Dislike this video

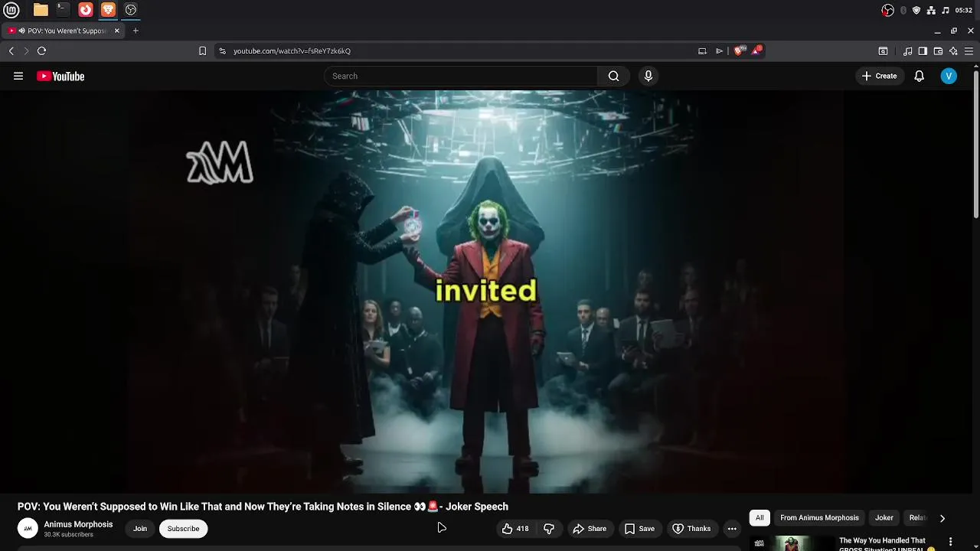click(x=549, y=529)
